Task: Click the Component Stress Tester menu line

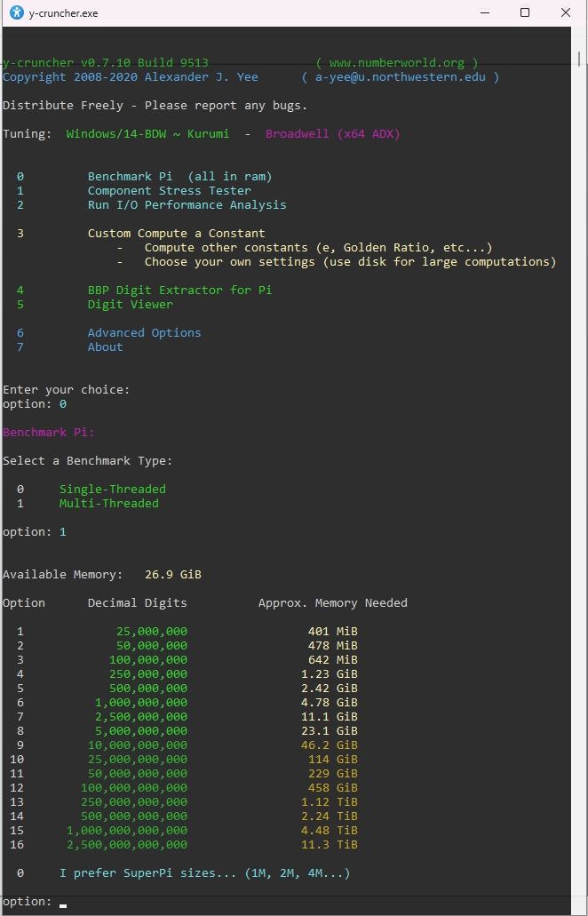Action: pyautogui.click(x=169, y=191)
